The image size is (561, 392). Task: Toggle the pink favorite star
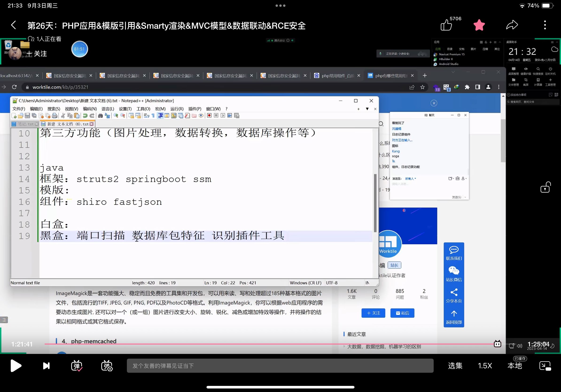click(x=479, y=25)
